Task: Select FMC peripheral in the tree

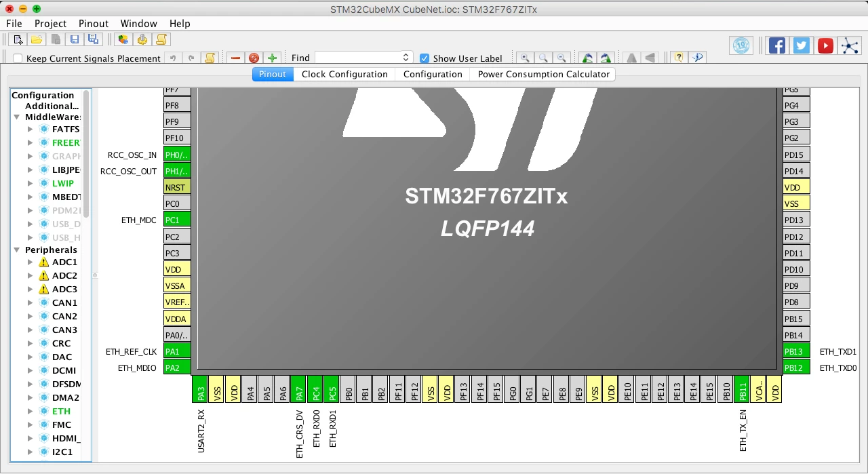Action: pos(62,424)
